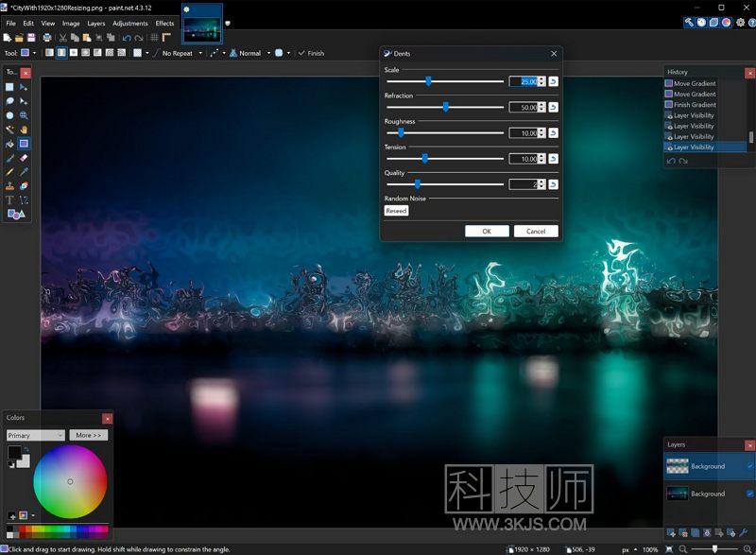Open the Image menu
Image resolution: width=756 pixels, height=555 pixels.
71,23
